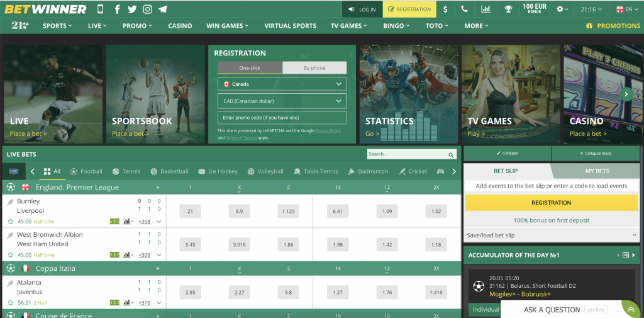Screen dimensions: 644x318
Task: Open the Canada country dropdown
Action: click(282, 84)
